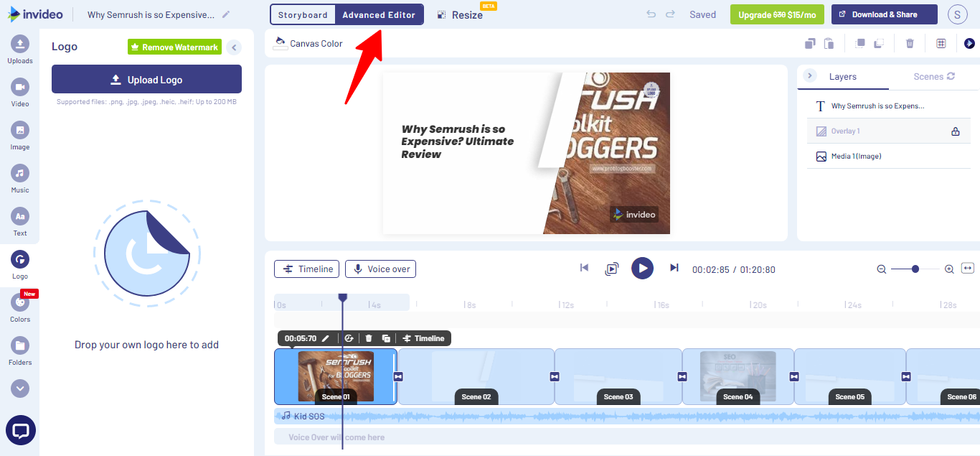Switch to the Scenes tab
The height and width of the screenshot is (456, 980).
934,76
